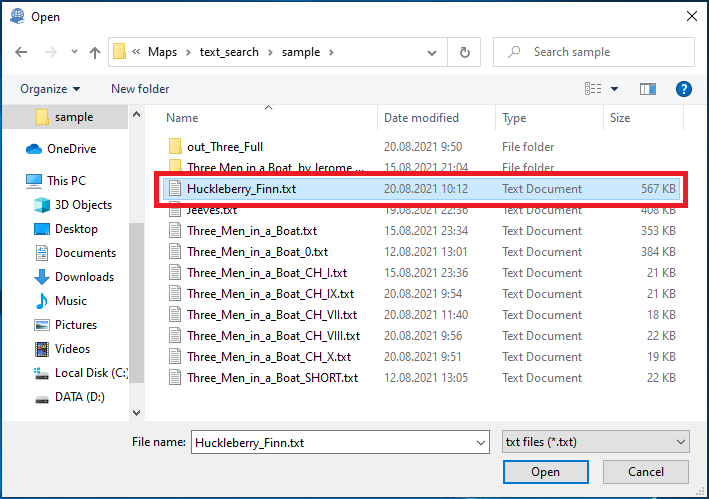Refresh the sample folder listing
Screen dimensions: 709x499
[x=464, y=52]
